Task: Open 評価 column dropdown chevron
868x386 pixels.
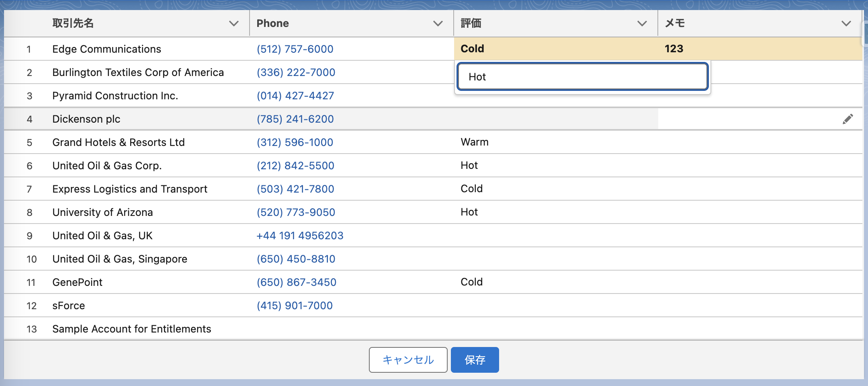Action: click(x=642, y=24)
